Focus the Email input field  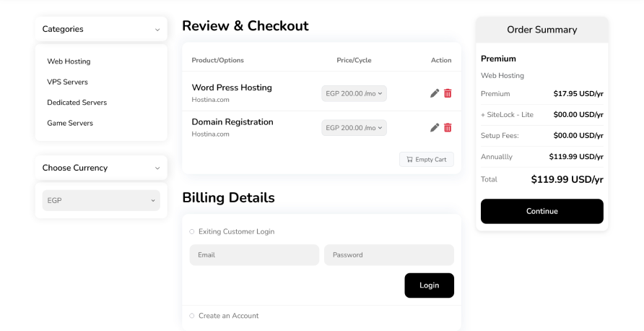coord(254,255)
